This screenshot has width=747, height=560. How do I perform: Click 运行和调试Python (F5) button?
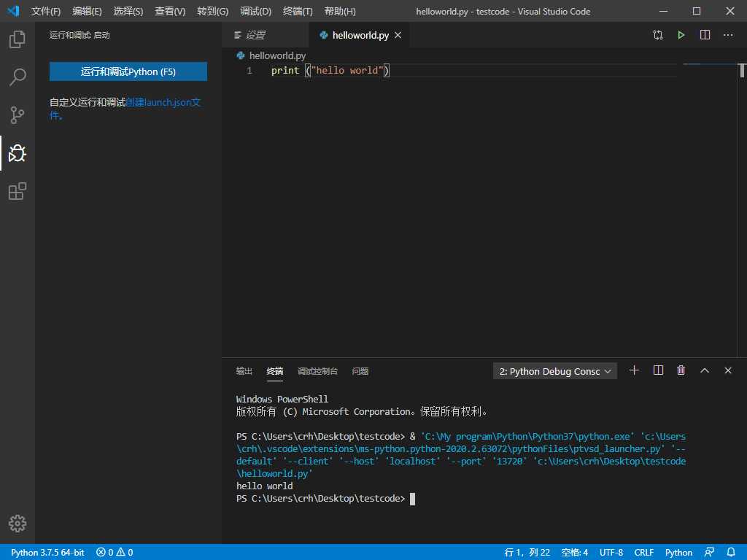[128, 72]
